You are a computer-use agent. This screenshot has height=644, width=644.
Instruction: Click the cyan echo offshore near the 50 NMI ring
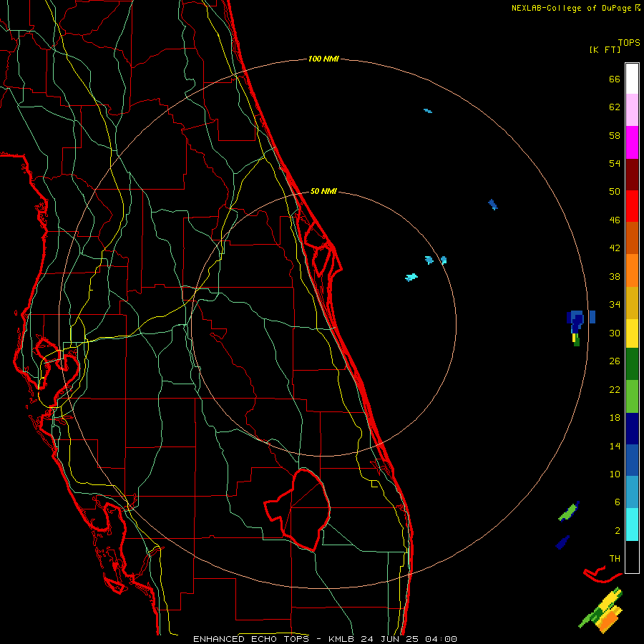click(x=411, y=277)
